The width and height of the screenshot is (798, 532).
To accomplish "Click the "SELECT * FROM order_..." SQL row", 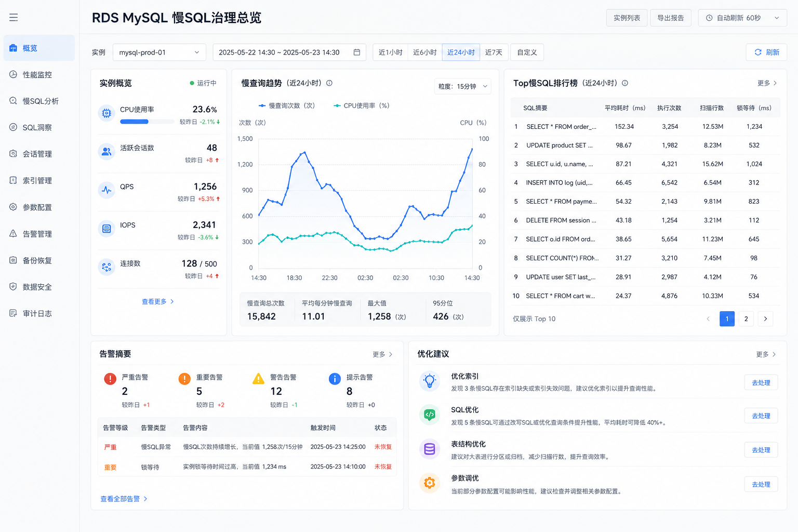I will coord(645,127).
